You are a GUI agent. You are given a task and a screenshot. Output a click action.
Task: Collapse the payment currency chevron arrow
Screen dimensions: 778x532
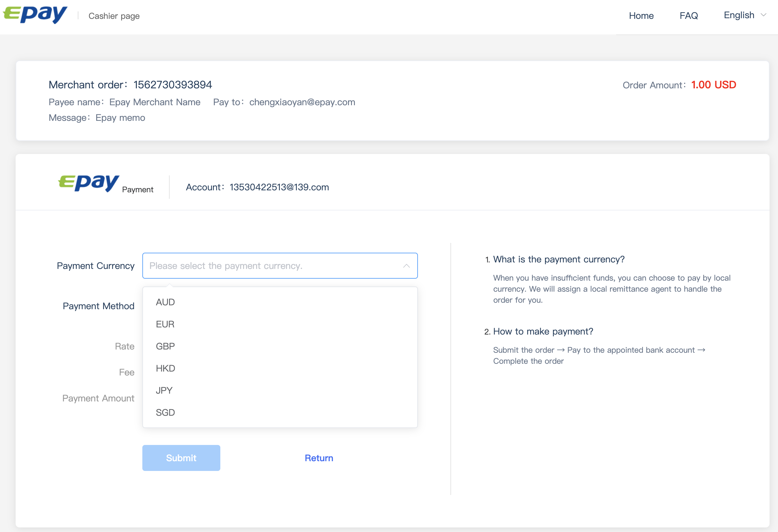pyautogui.click(x=407, y=266)
